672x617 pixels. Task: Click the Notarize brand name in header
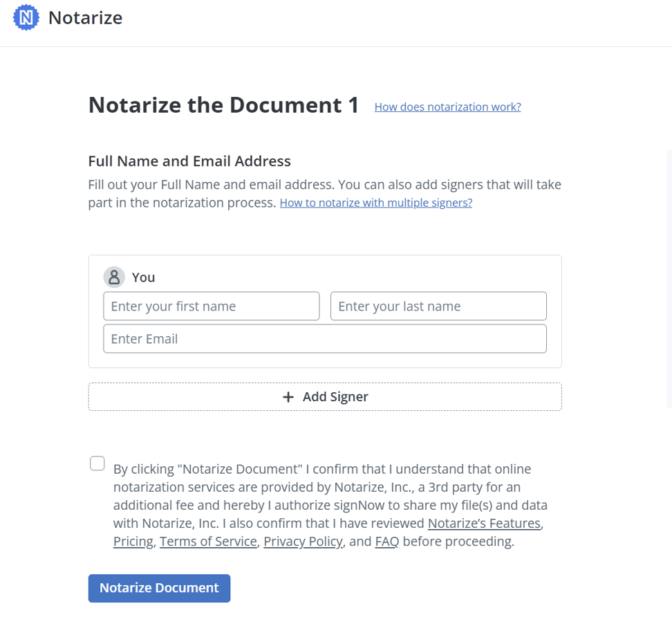(x=85, y=17)
